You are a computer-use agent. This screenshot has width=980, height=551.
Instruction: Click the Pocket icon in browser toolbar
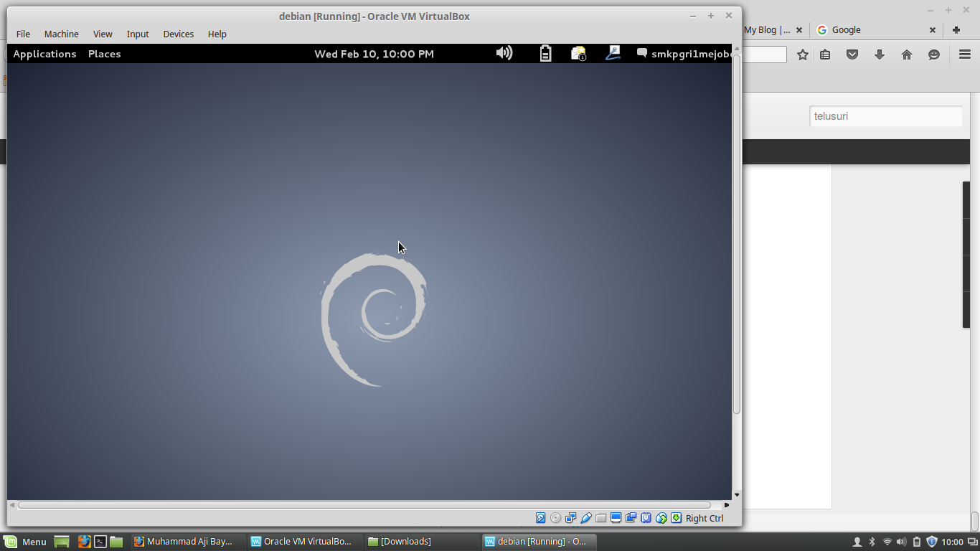(x=852, y=55)
